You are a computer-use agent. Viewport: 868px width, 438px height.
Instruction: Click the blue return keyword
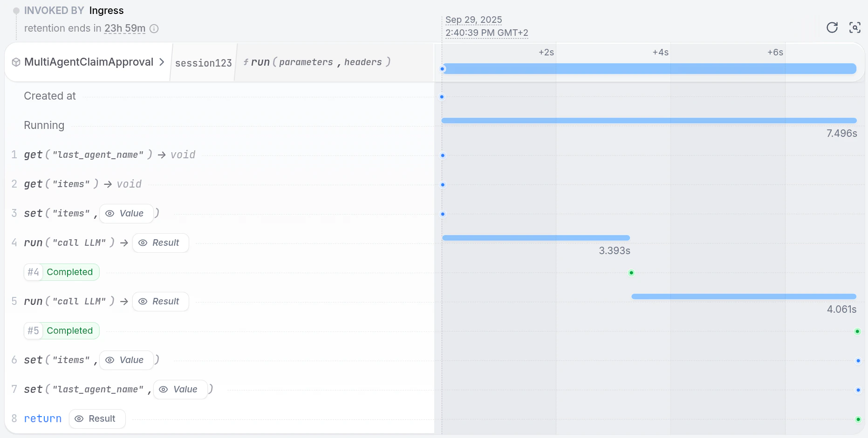pos(43,419)
